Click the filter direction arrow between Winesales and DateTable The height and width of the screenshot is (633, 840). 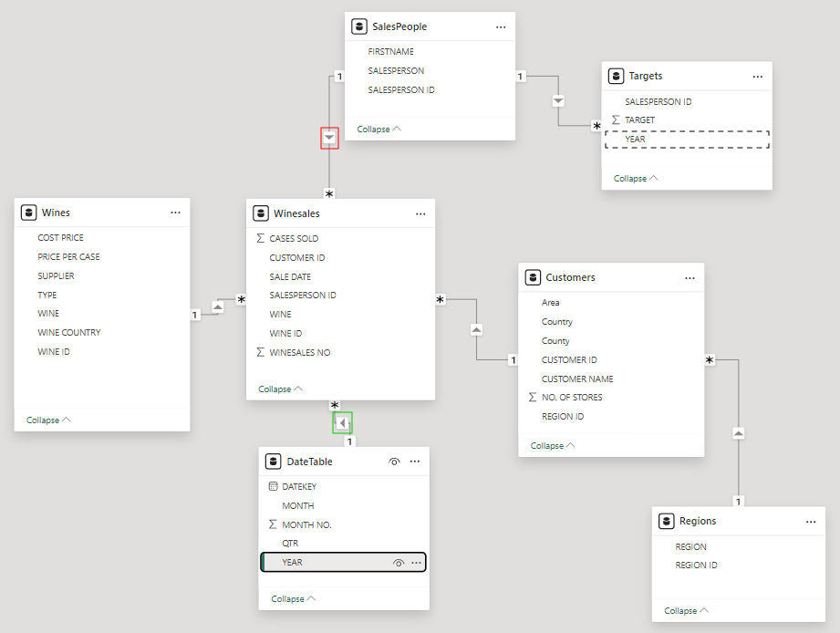(342, 423)
